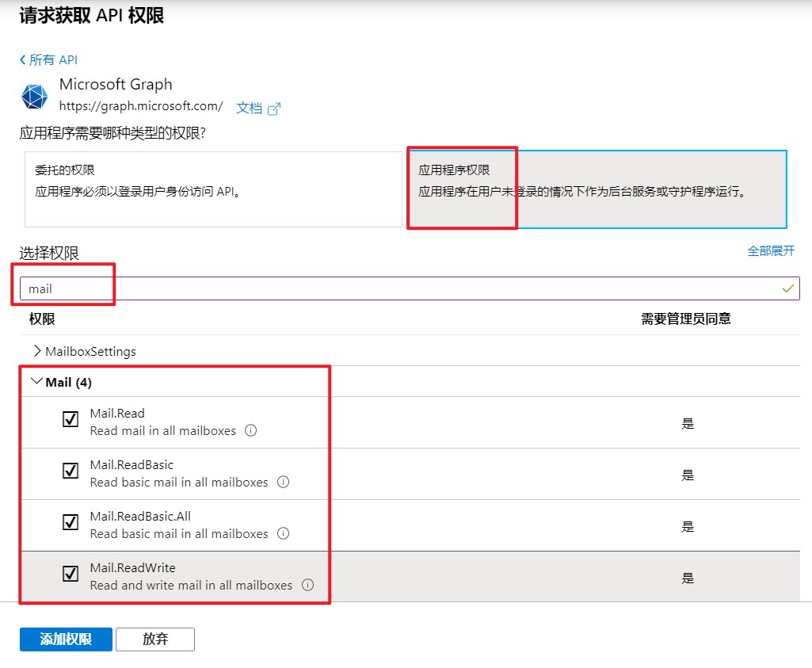The image size is (812, 668).
Task: Uncheck the Mail.ReadBasic.All checkbox
Action: coord(71,522)
